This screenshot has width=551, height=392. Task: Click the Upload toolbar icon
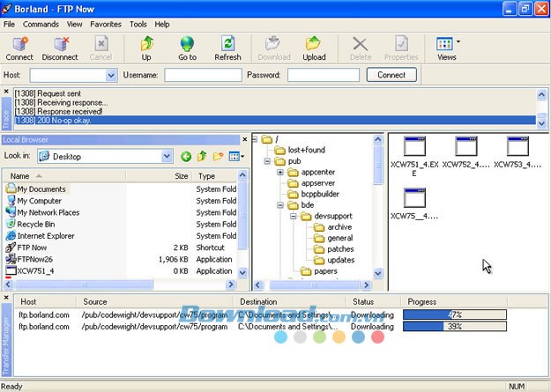pyautogui.click(x=314, y=47)
